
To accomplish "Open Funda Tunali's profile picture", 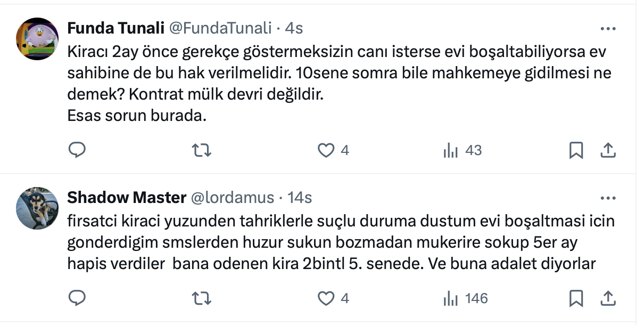I will (x=37, y=38).
